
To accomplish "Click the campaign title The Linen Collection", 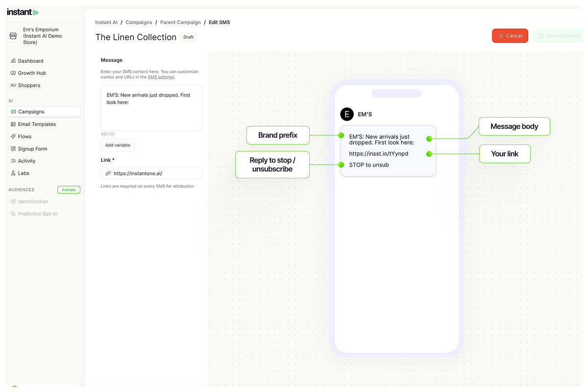I will (x=136, y=37).
